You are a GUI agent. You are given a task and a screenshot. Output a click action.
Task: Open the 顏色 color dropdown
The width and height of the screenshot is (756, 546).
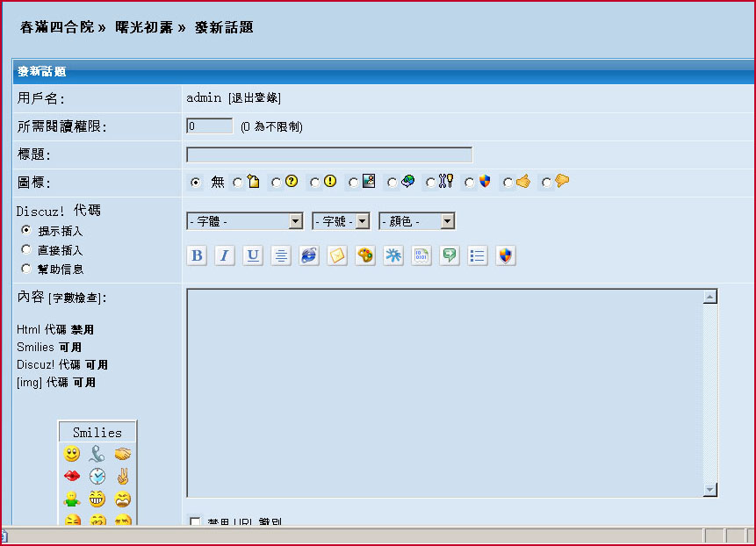click(417, 221)
